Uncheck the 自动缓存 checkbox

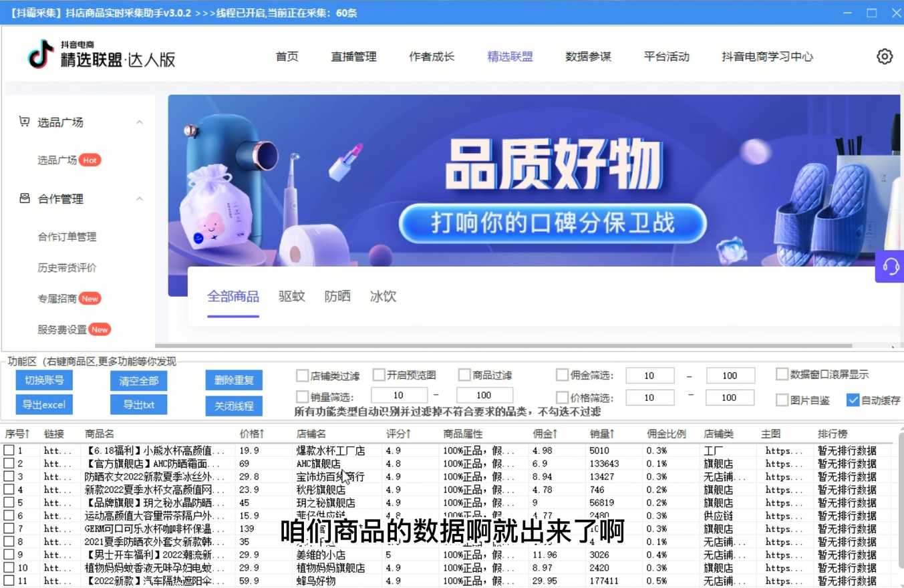pyautogui.click(x=853, y=400)
